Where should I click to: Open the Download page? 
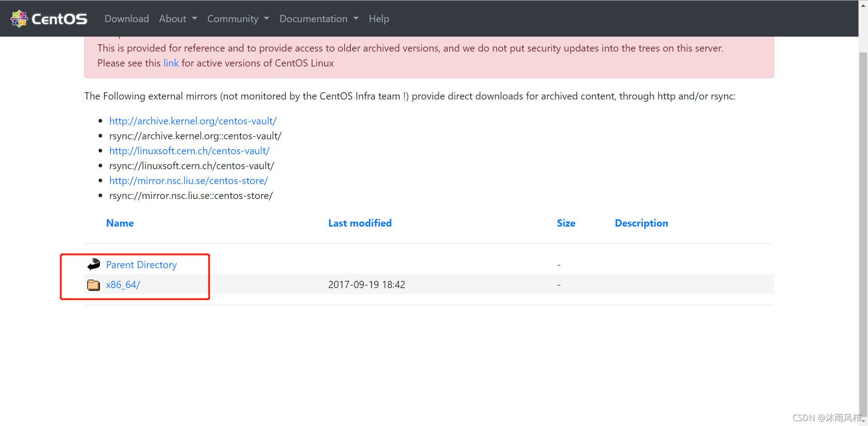tap(127, 19)
